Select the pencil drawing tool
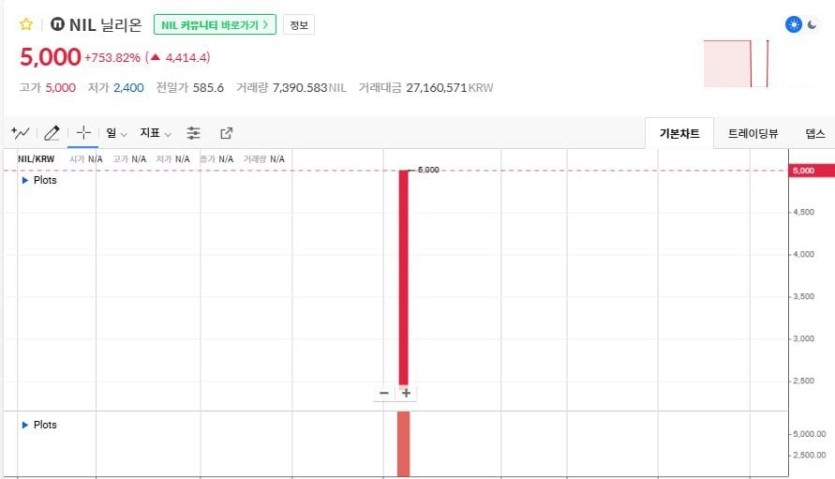Image resolution: width=835 pixels, height=479 pixels. [x=52, y=133]
